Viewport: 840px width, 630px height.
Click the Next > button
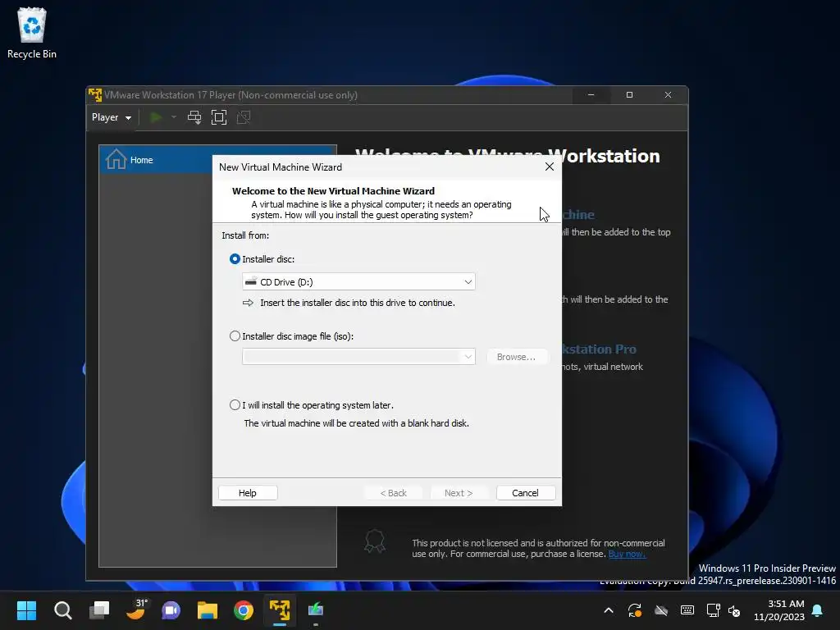tap(459, 493)
